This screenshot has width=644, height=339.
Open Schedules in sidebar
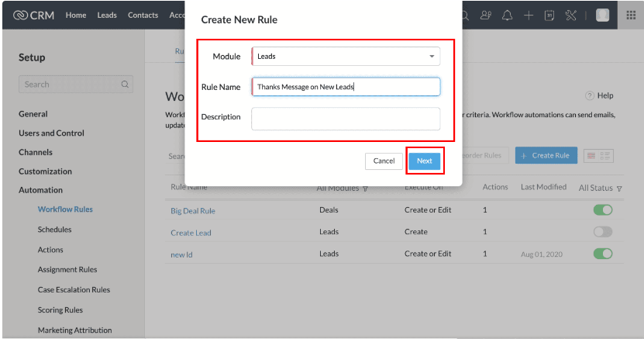click(54, 230)
